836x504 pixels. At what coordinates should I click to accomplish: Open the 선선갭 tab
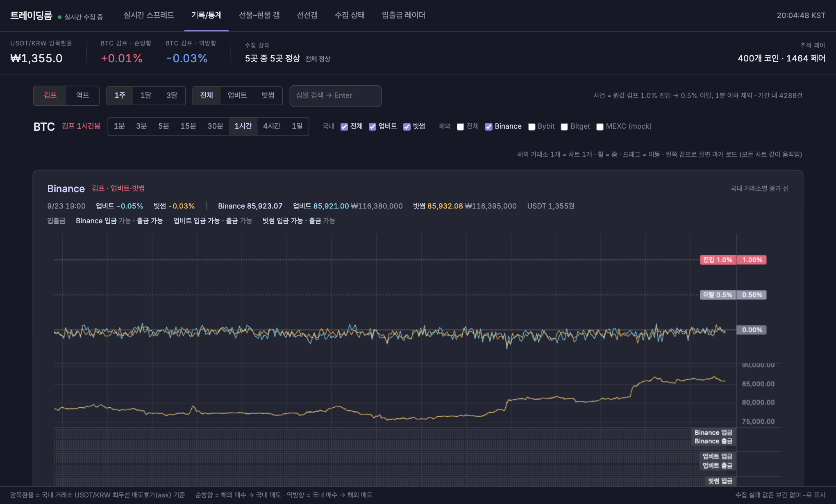(x=307, y=15)
